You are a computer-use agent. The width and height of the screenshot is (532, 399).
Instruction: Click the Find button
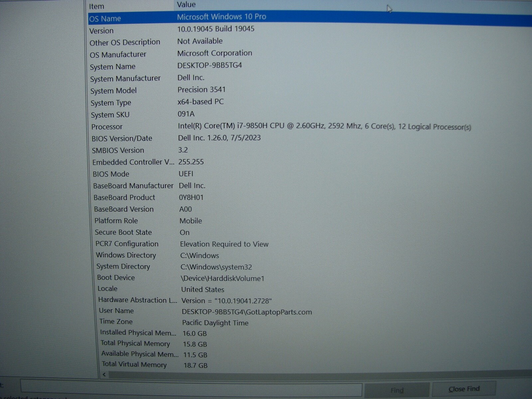pos(397,390)
